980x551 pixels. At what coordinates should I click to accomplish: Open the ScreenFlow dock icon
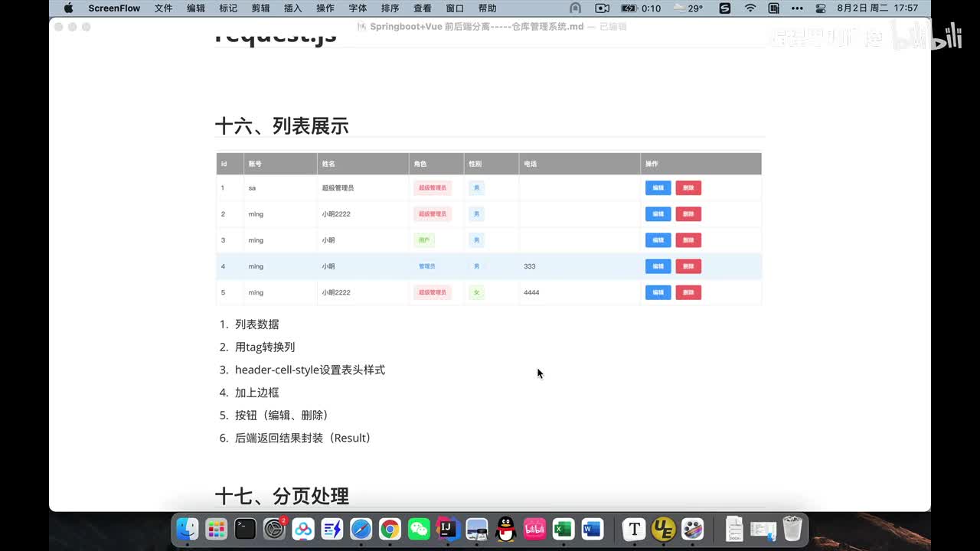tap(692, 529)
